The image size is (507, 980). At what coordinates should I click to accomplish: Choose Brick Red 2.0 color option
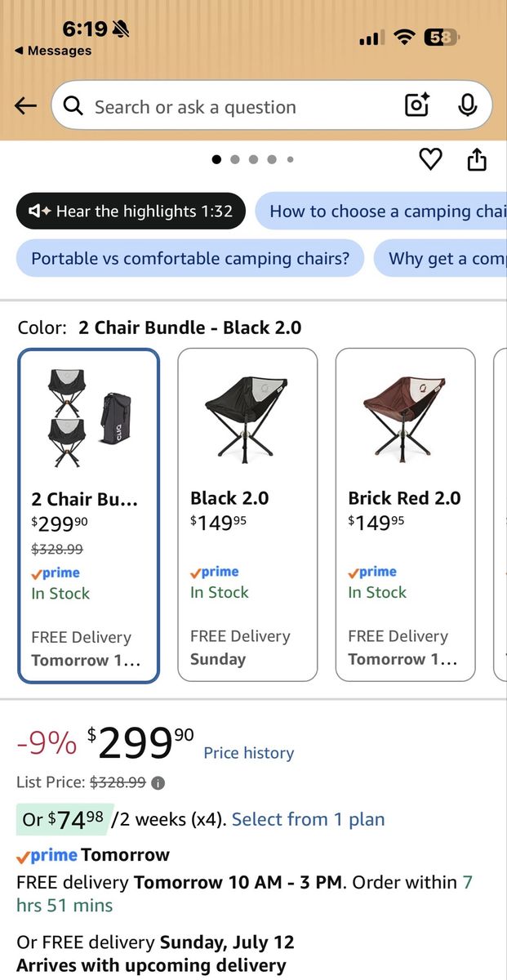[405, 514]
